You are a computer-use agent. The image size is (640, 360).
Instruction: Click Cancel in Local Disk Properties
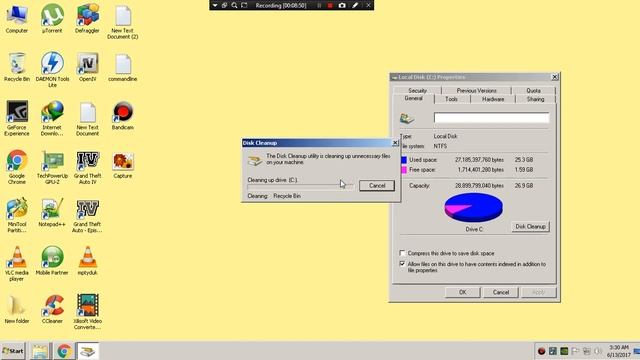pyautogui.click(x=500, y=292)
